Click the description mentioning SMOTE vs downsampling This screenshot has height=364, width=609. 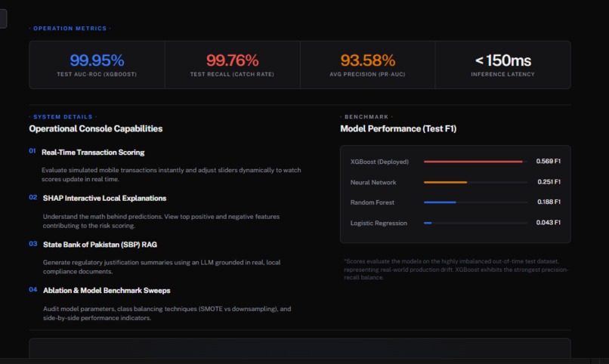pyautogui.click(x=167, y=313)
